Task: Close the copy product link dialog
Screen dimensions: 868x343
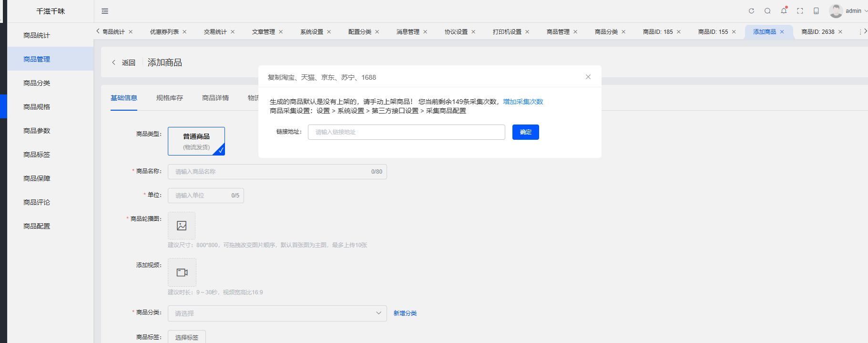Action: (x=588, y=77)
